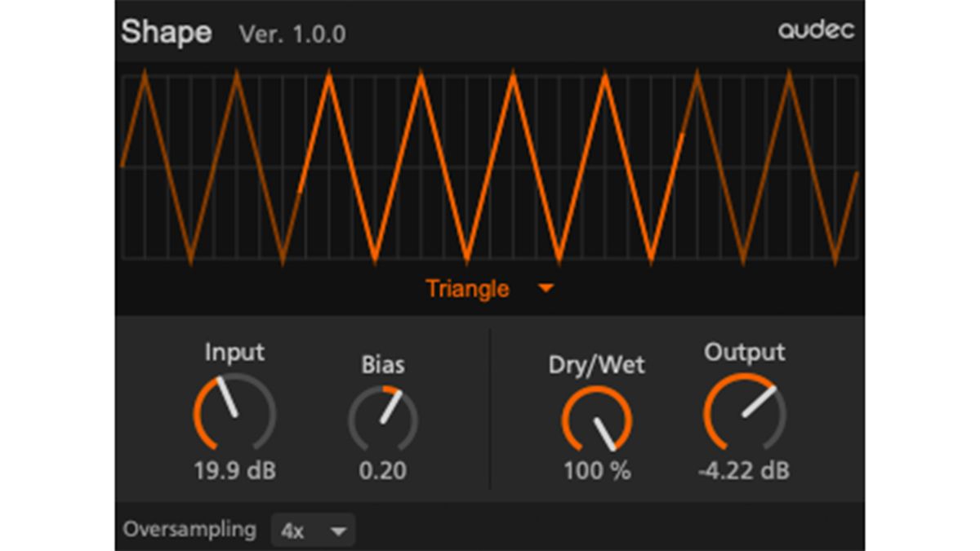Select the Input value showing 19.9 dB

click(234, 470)
